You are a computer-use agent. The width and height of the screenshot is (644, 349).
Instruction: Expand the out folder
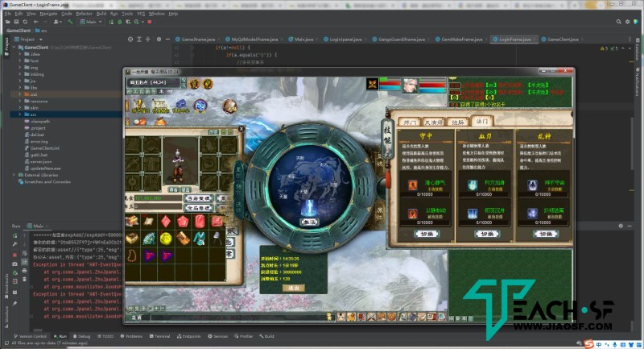click(x=19, y=94)
